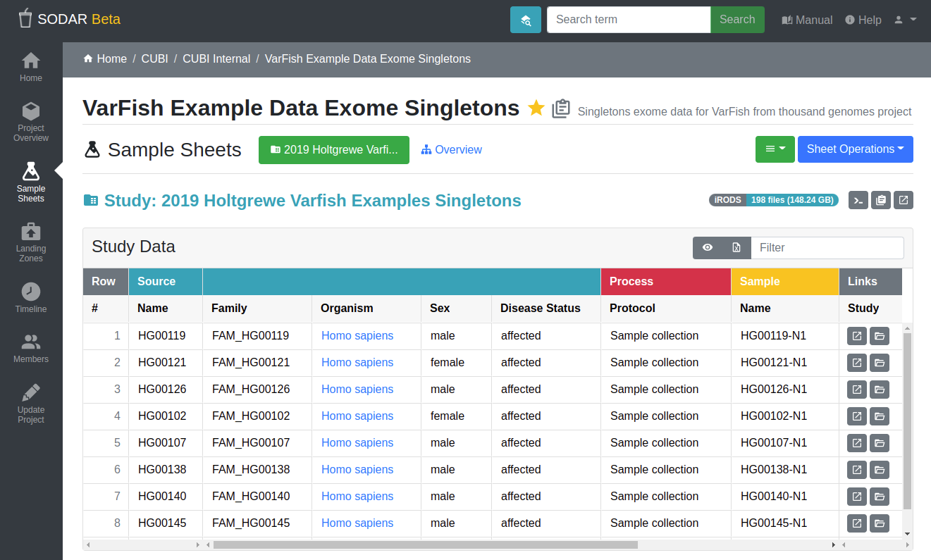Click the Study Data Filter field

pos(827,247)
